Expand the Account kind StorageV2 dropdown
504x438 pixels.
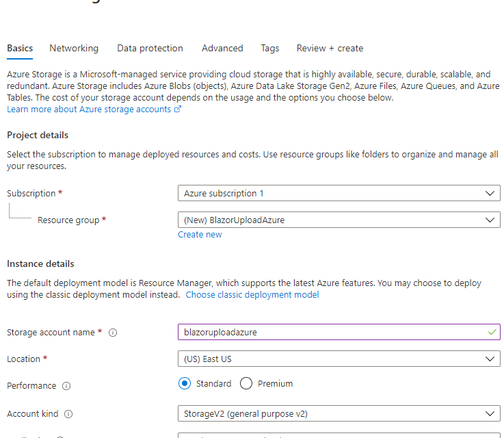[339, 414]
